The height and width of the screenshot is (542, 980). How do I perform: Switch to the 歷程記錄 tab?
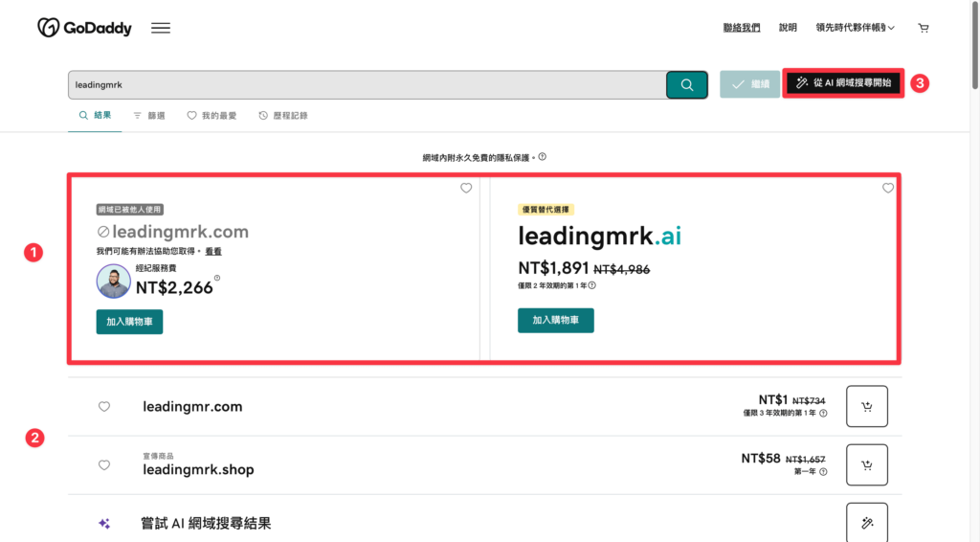[283, 116]
